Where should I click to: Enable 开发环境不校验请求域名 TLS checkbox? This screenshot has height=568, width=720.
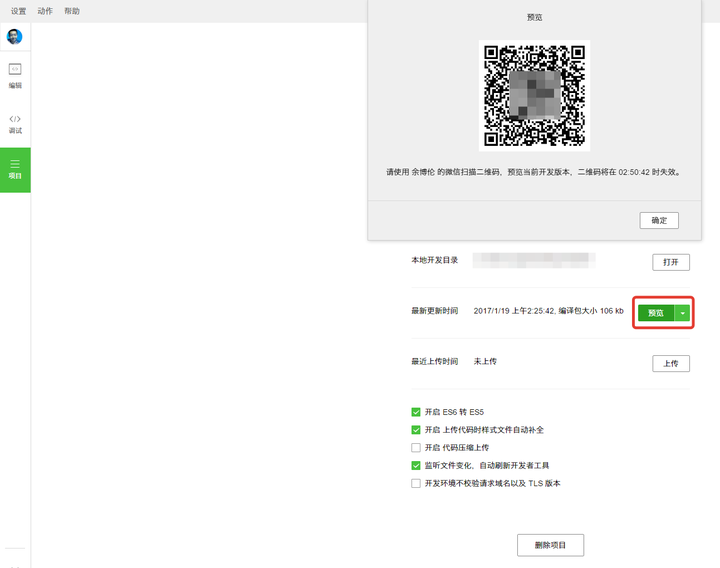pyautogui.click(x=416, y=483)
